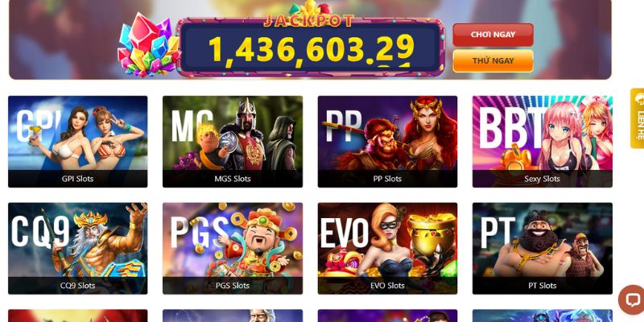Image resolution: width=644 pixels, height=322 pixels.
Task: Click the CQ9 Slots caption label
Action: pos(77,286)
